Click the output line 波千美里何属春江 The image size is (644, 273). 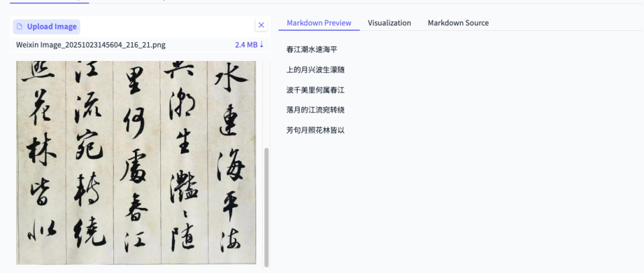(315, 90)
